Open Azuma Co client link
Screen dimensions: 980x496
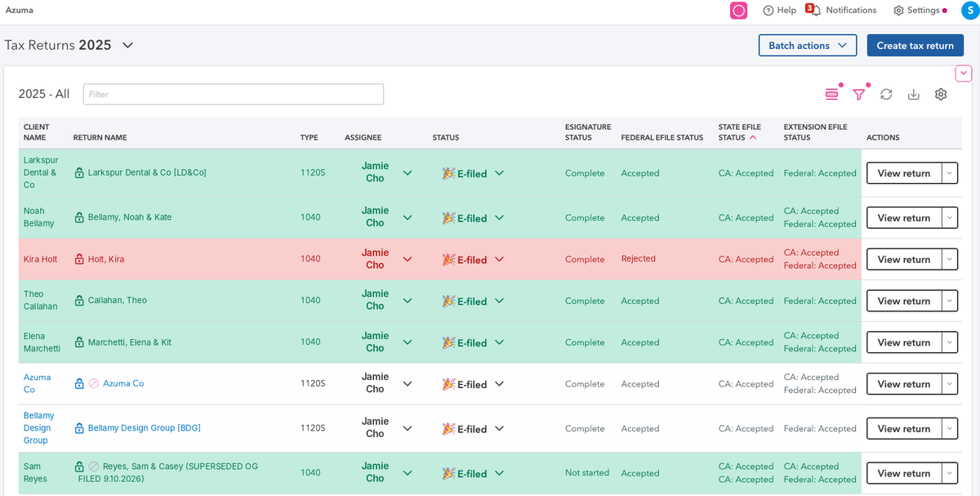pyautogui.click(x=37, y=383)
